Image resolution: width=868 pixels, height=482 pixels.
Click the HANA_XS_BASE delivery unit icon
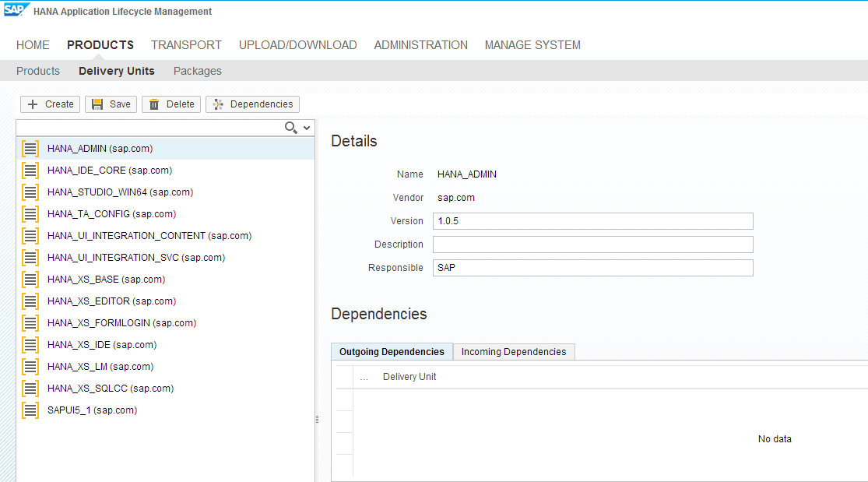click(x=30, y=280)
